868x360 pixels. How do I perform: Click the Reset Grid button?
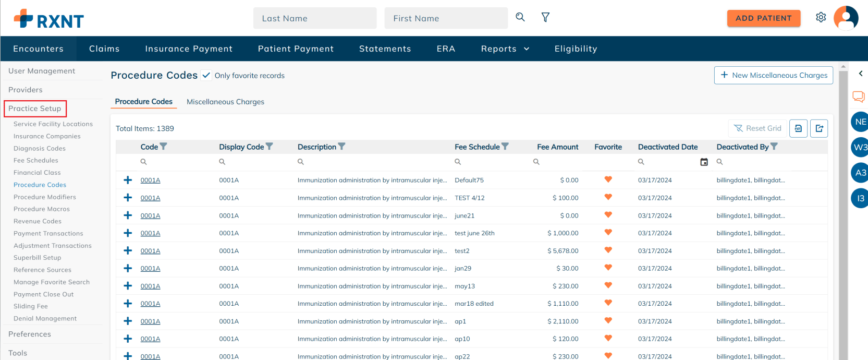(x=757, y=128)
